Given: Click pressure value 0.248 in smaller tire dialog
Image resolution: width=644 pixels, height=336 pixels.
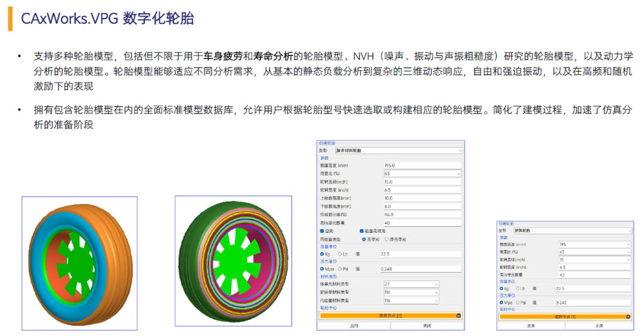Looking at the screenshot, I should (593, 303).
